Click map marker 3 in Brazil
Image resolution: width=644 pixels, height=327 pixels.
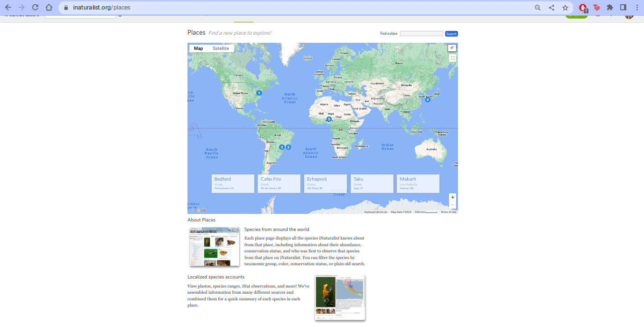pyautogui.click(x=281, y=147)
